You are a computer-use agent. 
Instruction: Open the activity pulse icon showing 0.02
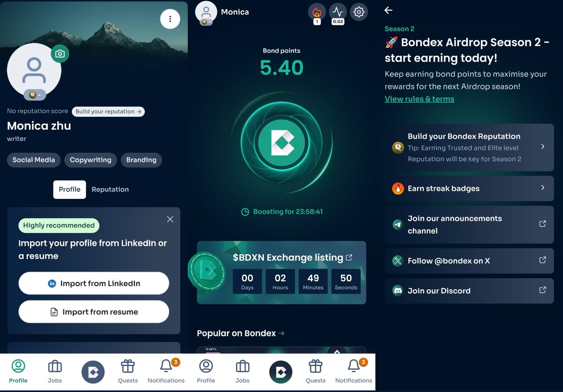point(338,12)
